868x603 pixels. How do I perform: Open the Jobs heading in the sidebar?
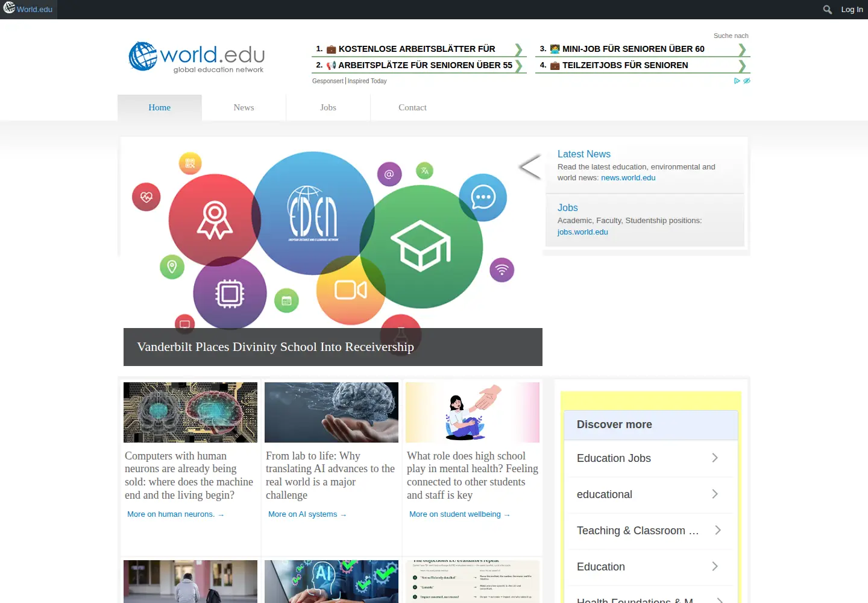pos(568,208)
